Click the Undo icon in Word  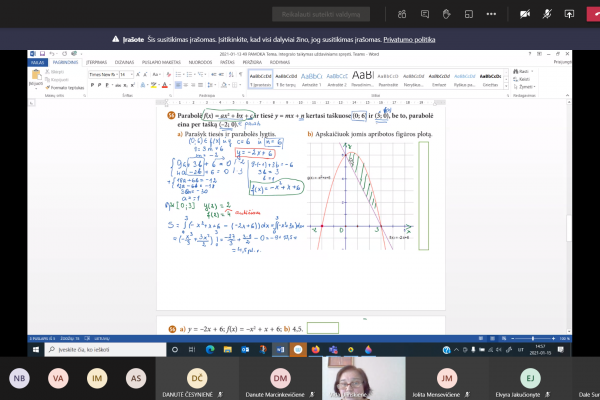(x=52, y=54)
